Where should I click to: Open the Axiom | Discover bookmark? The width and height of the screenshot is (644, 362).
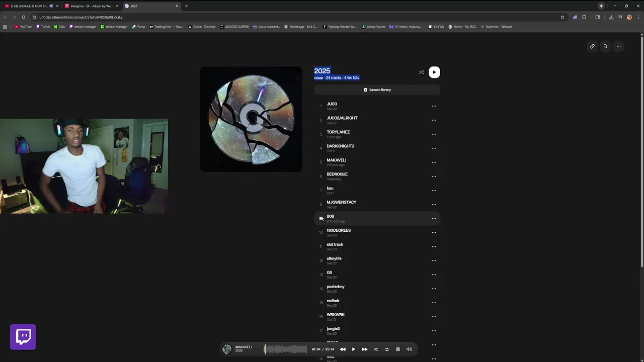pos(202,27)
